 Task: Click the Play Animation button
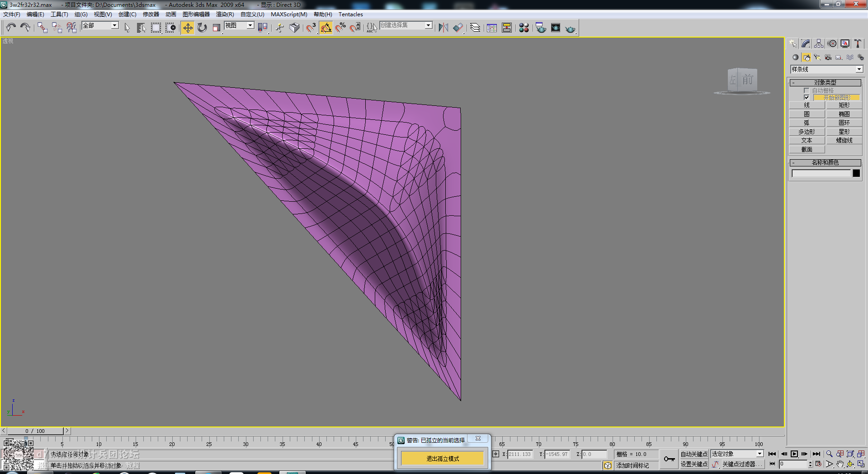click(x=794, y=454)
